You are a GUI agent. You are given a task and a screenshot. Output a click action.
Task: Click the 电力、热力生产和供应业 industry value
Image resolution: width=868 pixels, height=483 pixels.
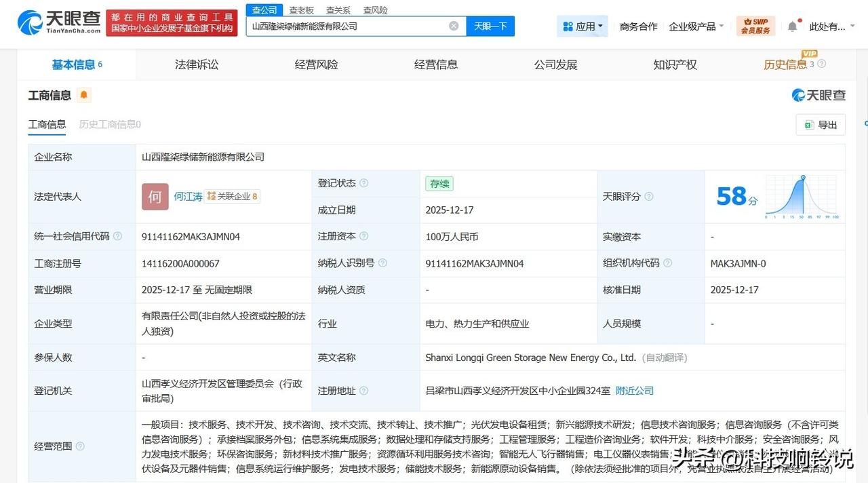477,324
